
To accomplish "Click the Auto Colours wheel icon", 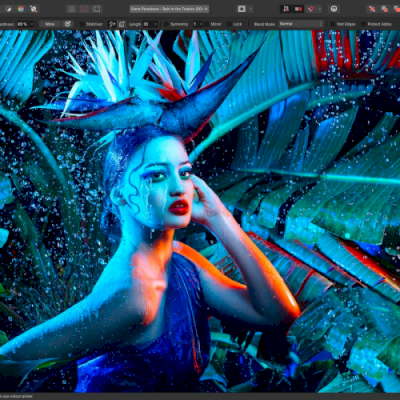I will pyautogui.click(x=21, y=9).
